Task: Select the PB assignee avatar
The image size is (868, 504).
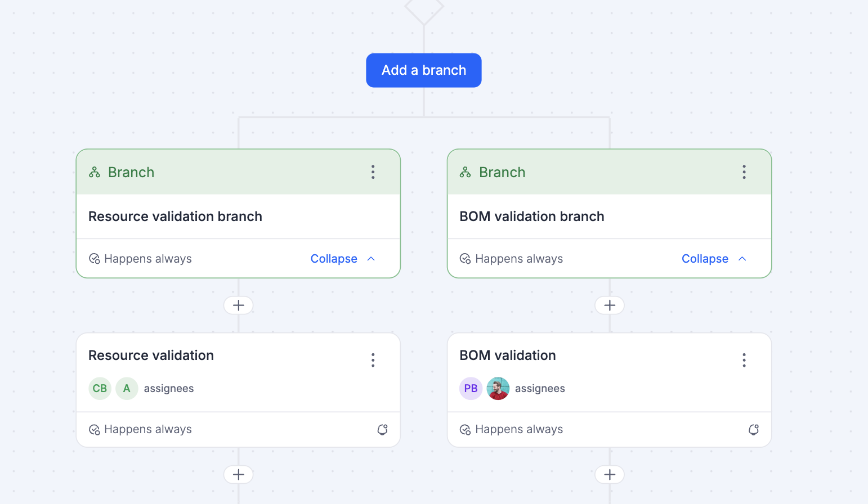Action: click(x=471, y=389)
